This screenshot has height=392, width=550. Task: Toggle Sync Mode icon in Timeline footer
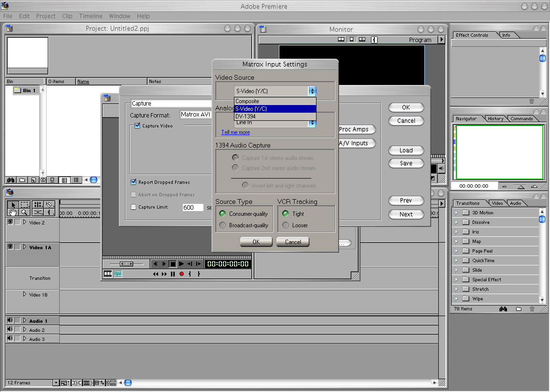pyautogui.click(x=111, y=382)
